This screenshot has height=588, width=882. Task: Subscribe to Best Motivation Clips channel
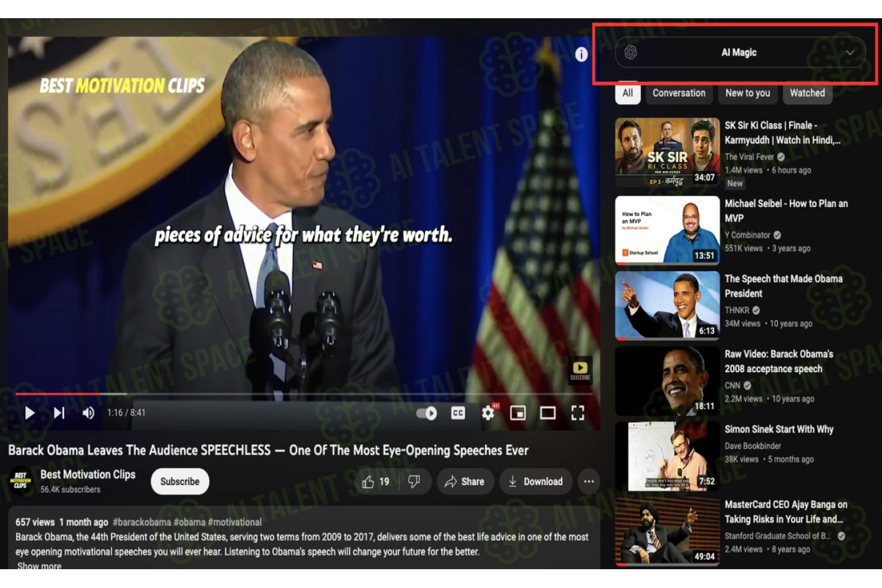tap(180, 482)
